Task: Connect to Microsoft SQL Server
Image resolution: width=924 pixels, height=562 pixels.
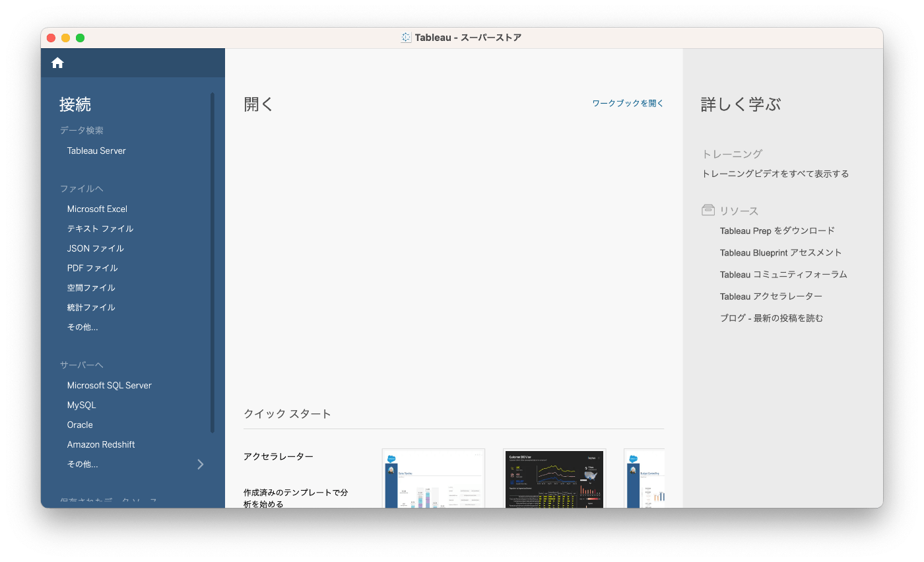Action: pyautogui.click(x=110, y=385)
